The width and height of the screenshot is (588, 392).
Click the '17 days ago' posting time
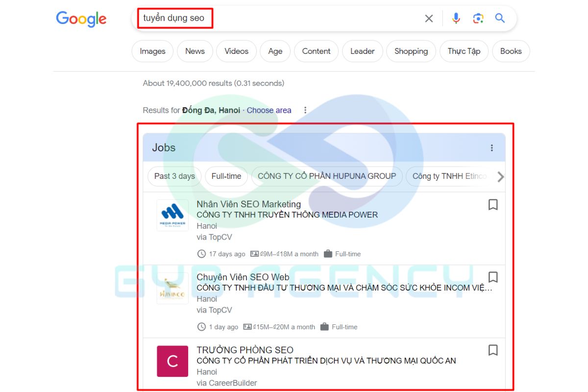coord(227,254)
